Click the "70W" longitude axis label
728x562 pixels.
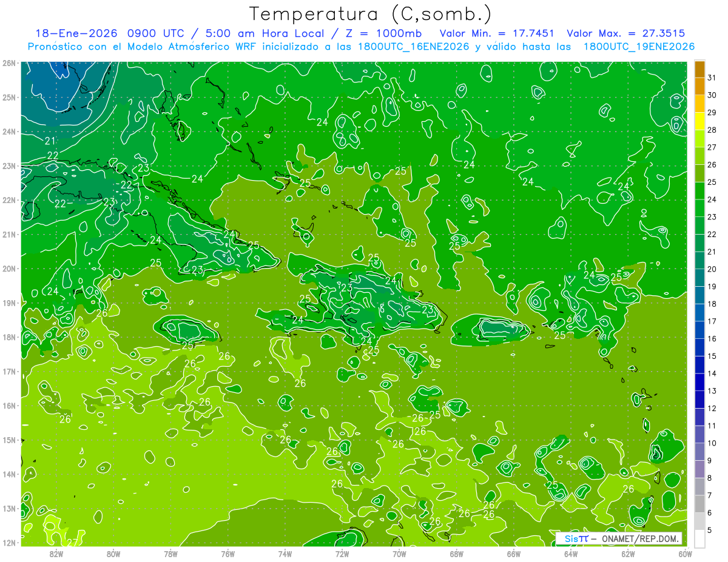pos(399,553)
